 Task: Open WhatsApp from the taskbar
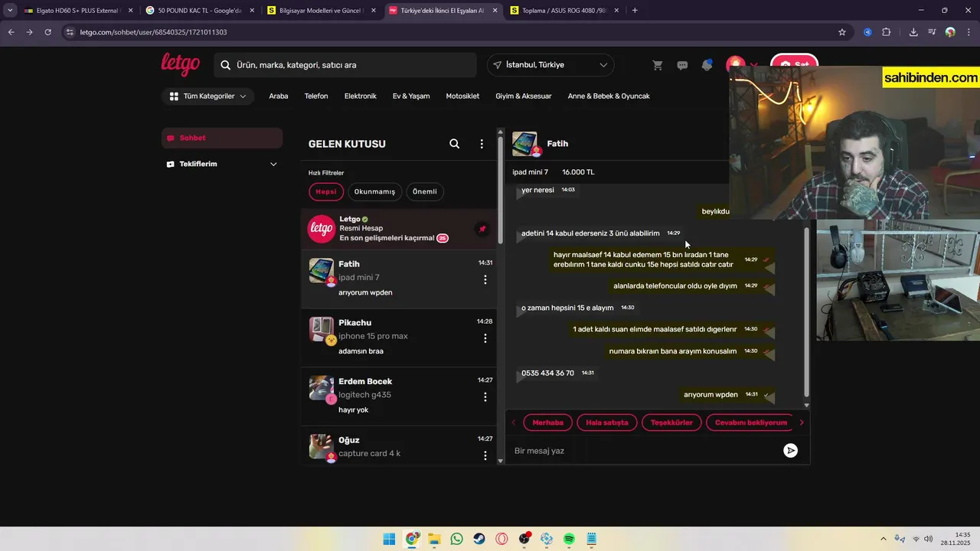pyautogui.click(x=457, y=539)
